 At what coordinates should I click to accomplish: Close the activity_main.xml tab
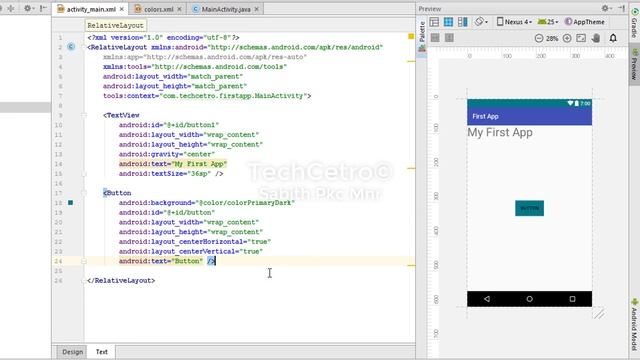coord(122,9)
